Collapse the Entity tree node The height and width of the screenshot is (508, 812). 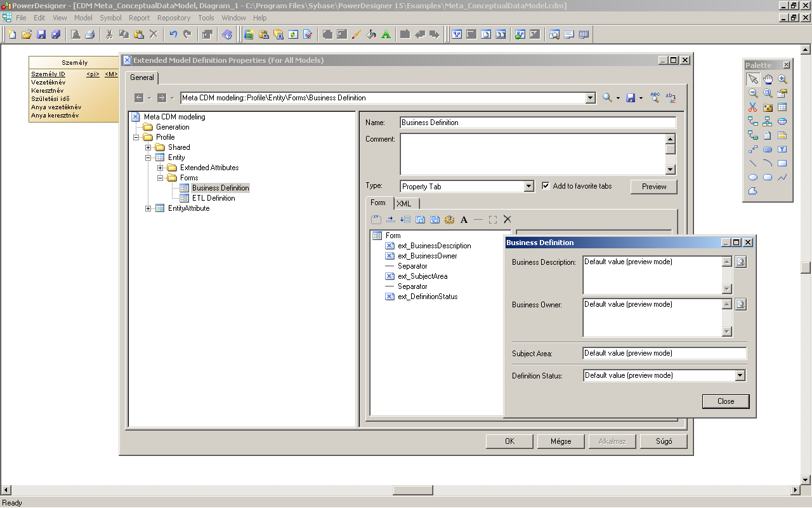(148, 157)
